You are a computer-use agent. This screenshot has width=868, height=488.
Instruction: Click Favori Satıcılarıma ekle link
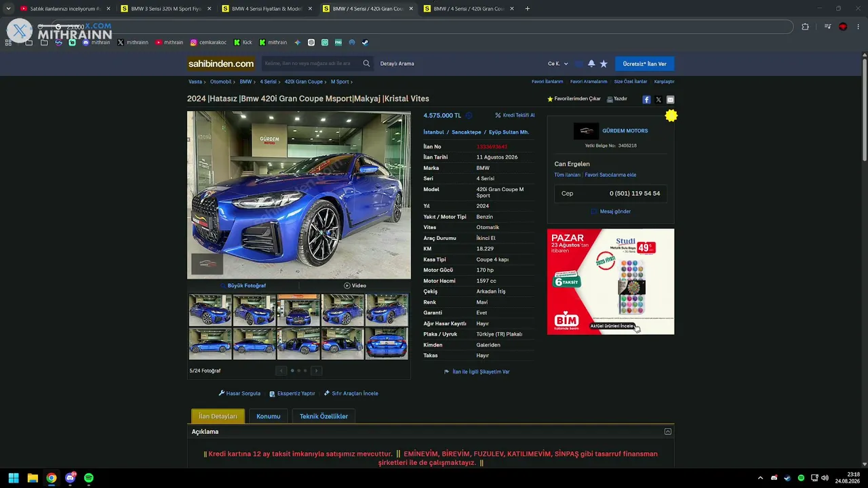tap(610, 175)
